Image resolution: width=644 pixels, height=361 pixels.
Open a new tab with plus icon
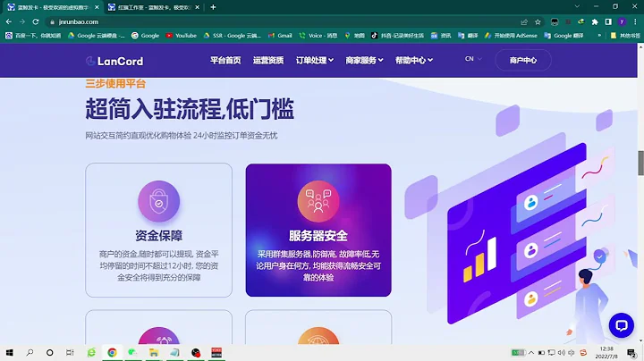(213, 7)
